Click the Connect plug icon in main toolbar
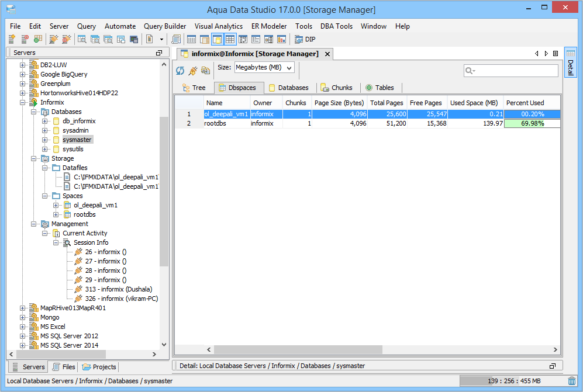Viewport: 583px width, 392px height. (x=54, y=39)
